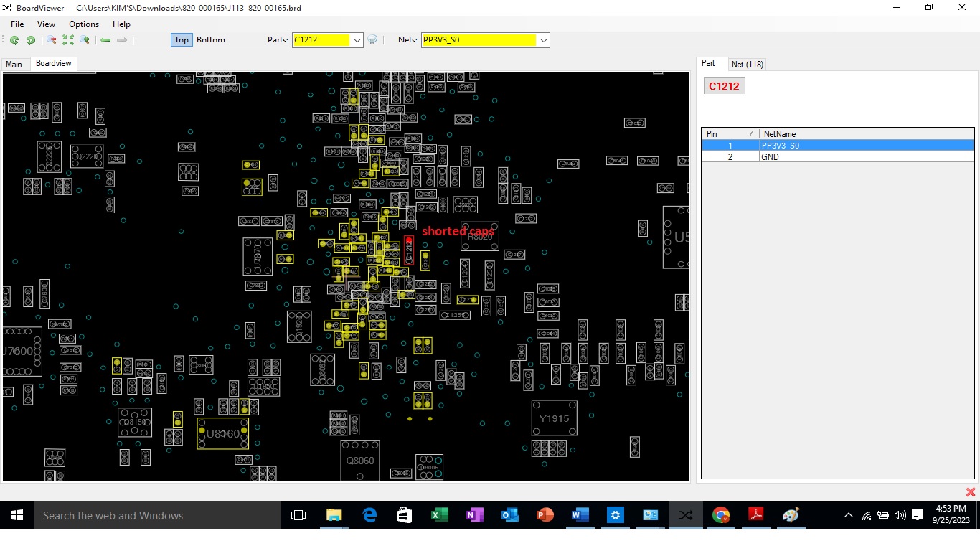980x551 pixels.
Task: Open the volume control tray icon
Action: click(900, 515)
